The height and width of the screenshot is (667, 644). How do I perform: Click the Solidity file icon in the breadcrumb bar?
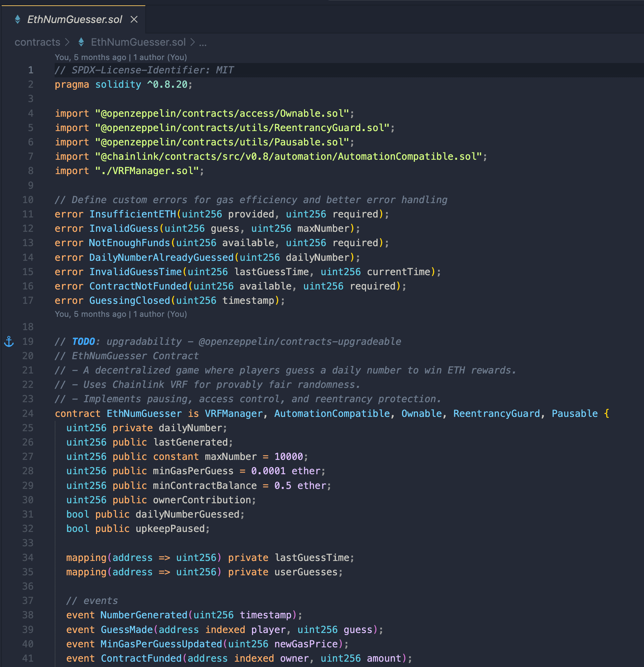tap(81, 42)
